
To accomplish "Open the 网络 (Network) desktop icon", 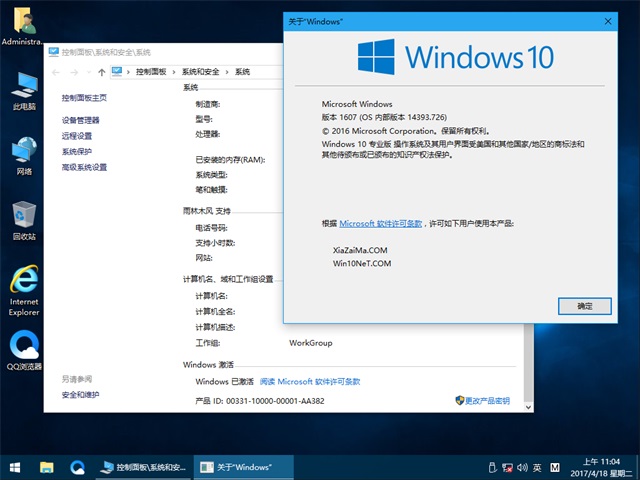I will click(24, 153).
